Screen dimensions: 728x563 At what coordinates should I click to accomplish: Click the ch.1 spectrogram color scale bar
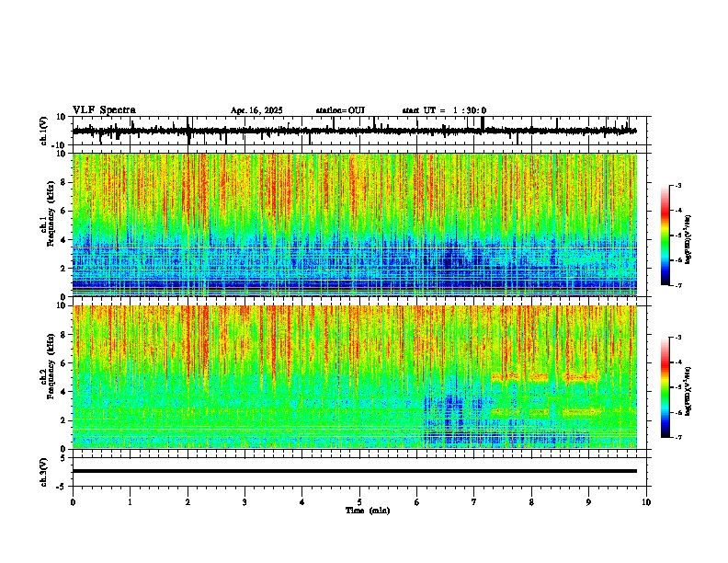(x=665, y=236)
